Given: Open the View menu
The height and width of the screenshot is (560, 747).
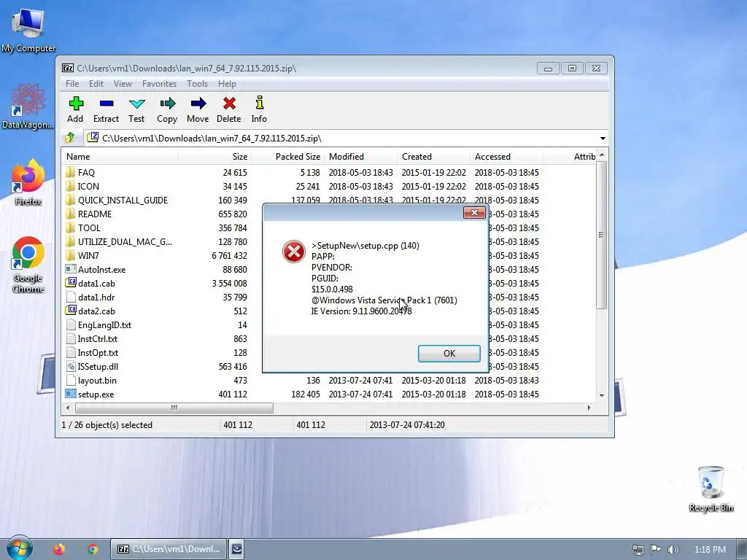Looking at the screenshot, I should click(x=123, y=84).
